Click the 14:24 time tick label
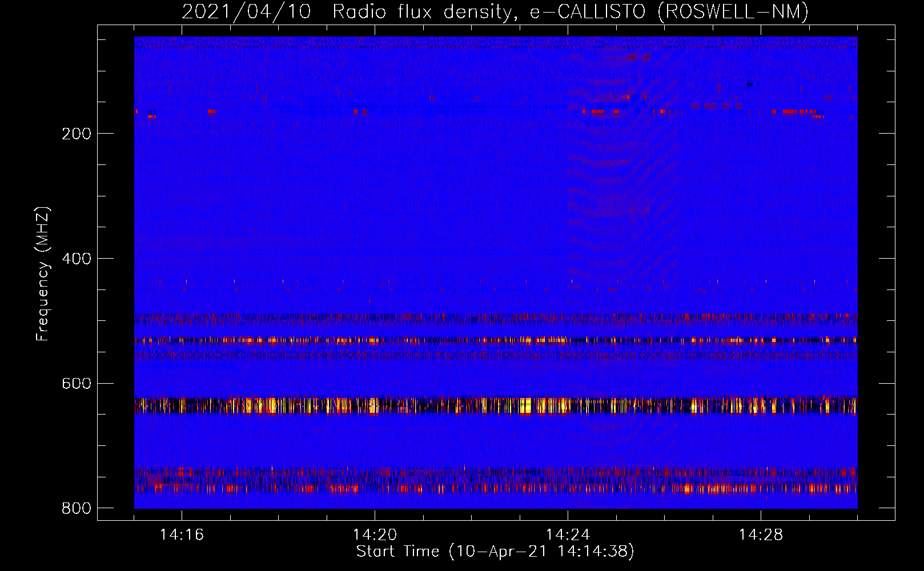924x571 pixels. click(x=568, y=534)
